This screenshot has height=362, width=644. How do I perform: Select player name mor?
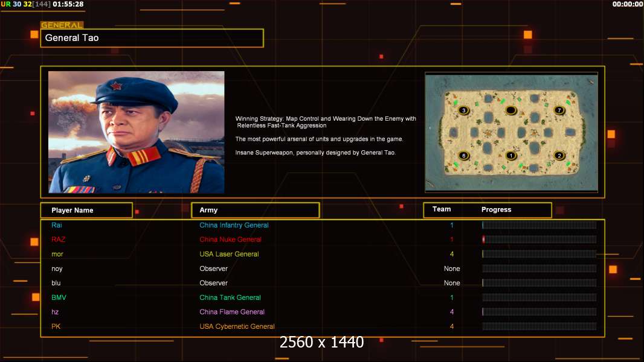click(57, 254)
